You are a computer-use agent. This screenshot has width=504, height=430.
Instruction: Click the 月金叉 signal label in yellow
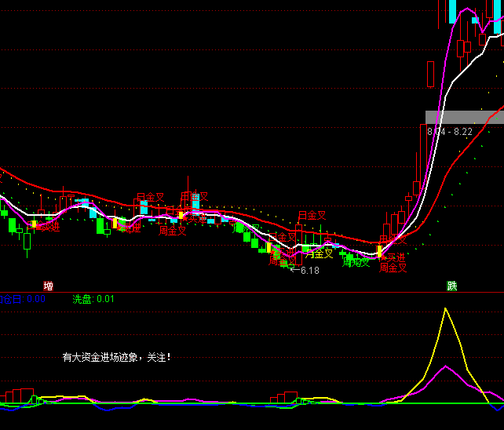coord(320,253)
